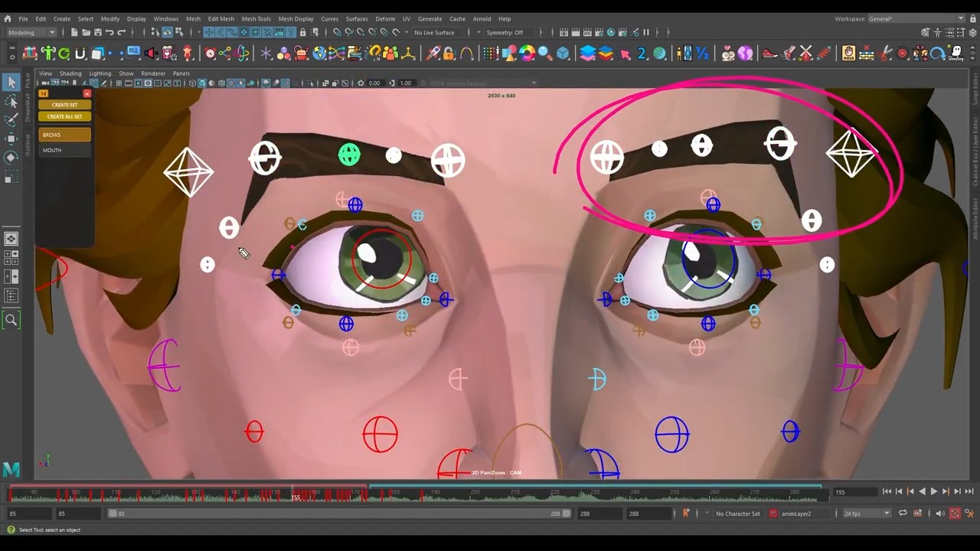Close the picker panel with red X
The image size is (980, 551).
click(x=87, y=93)
